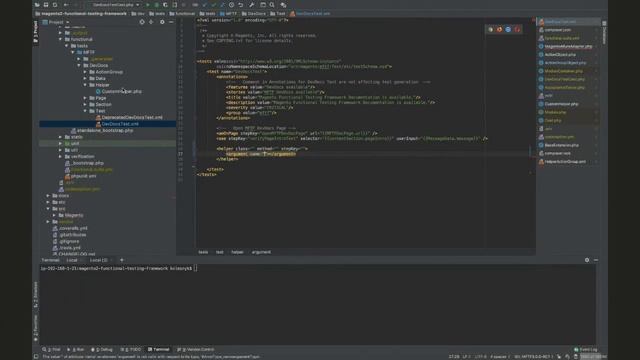The image size is (640, 360).
Task: Switch to the Local terminal tab
Action: pos(72,260)
